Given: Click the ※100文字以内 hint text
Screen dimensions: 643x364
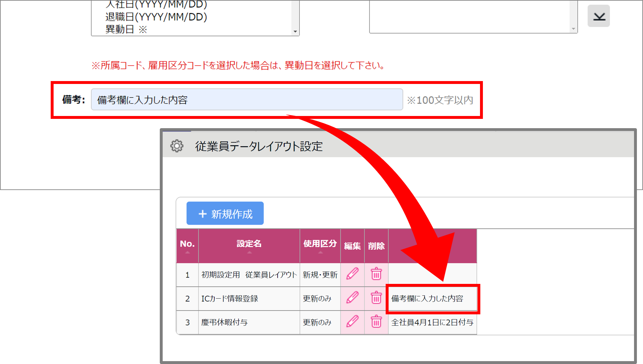Looking at the screenshot, I should pos(440,100).
